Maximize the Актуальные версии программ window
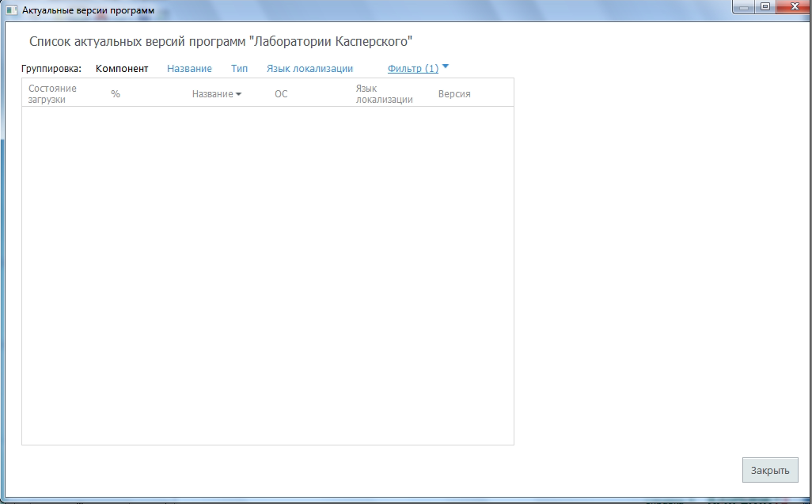The width and height of the screenshot is (812, 504). pos(765,7)
